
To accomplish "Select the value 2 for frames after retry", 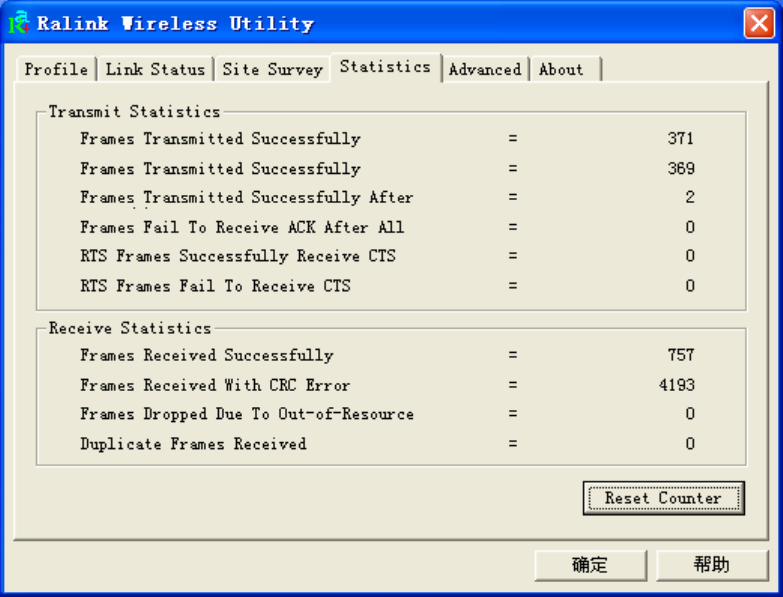I will [690, 197].
